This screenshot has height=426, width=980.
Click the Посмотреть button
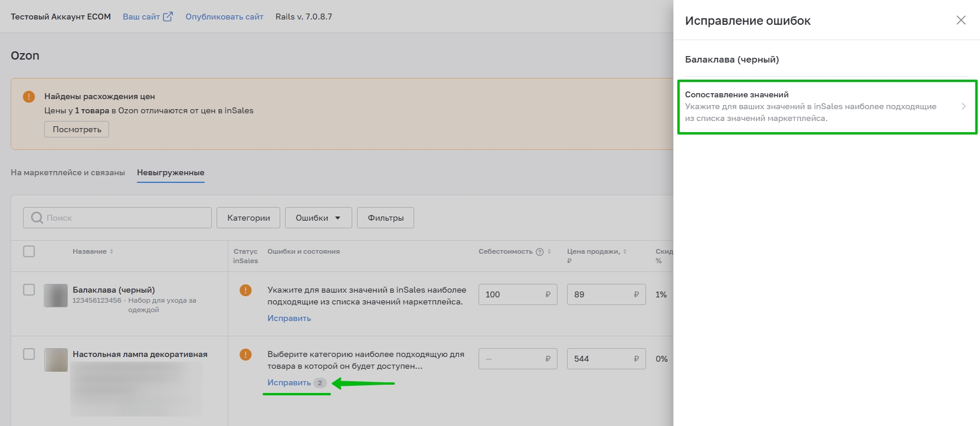(x=77, y=129)
